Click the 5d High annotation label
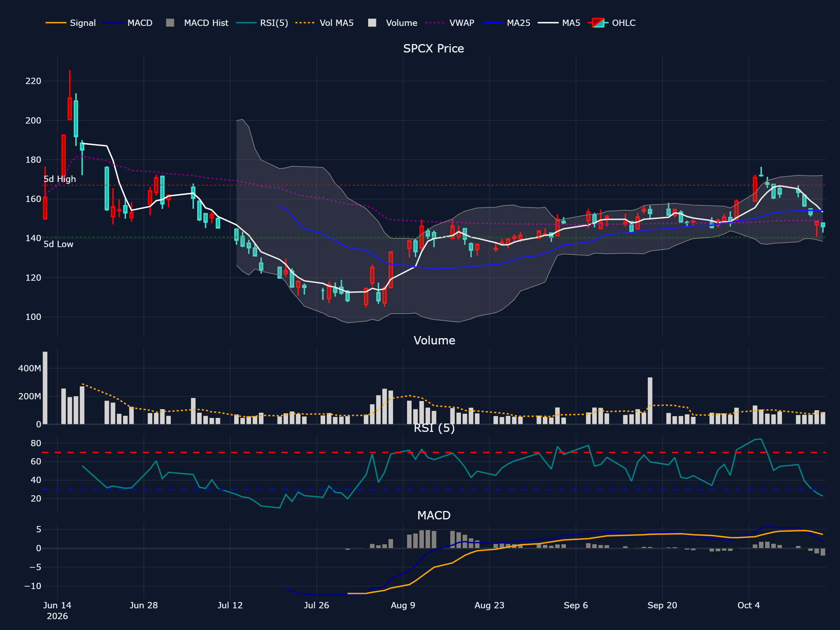The height and width of the screenshot is (630, 840). [x=59, y=179]
